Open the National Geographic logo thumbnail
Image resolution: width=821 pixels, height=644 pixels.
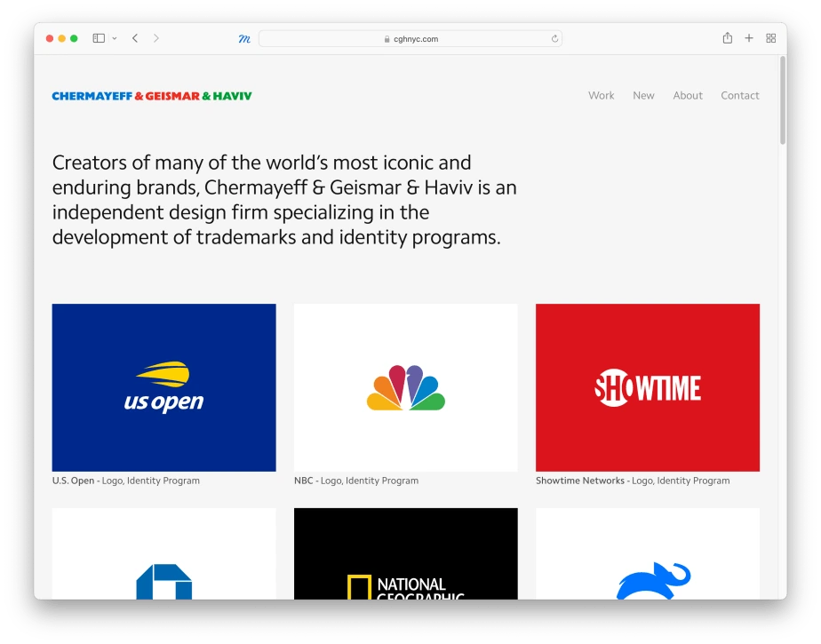[x=406, y=554]
